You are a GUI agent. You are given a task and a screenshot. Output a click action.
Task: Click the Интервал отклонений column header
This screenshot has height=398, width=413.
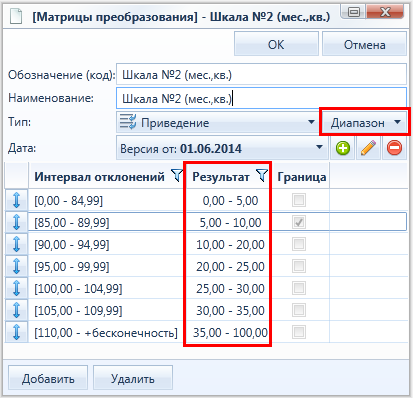tap(107, 176)
